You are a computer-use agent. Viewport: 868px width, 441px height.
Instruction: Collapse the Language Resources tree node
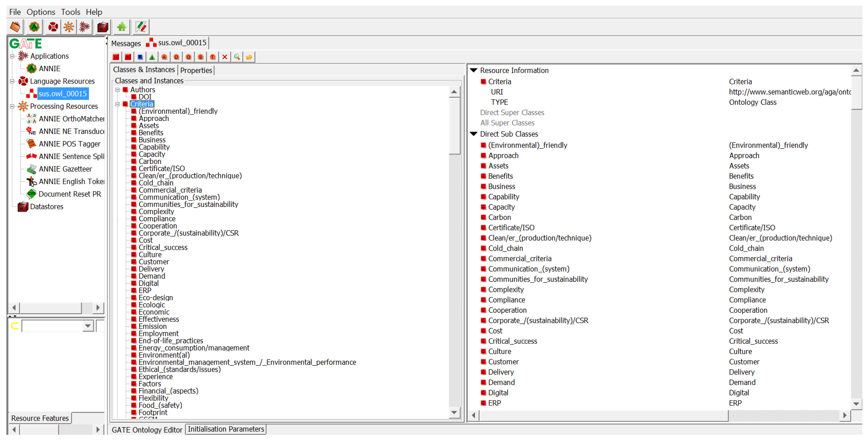click(12, 81)
